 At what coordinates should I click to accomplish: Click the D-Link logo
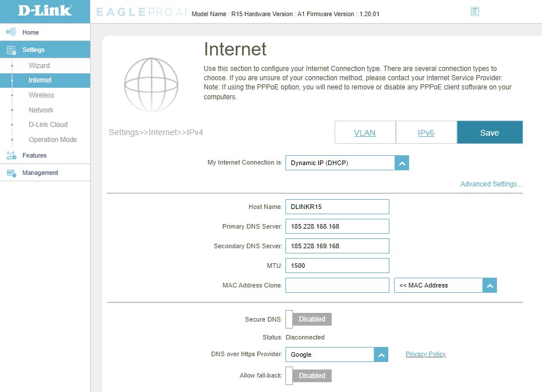(45, 11)
